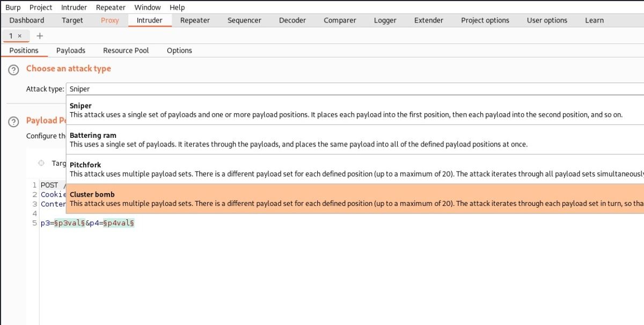This screenshot has width=644, height=325.
Task: Click the Payload Positions help icon
Action: point(14,122)
